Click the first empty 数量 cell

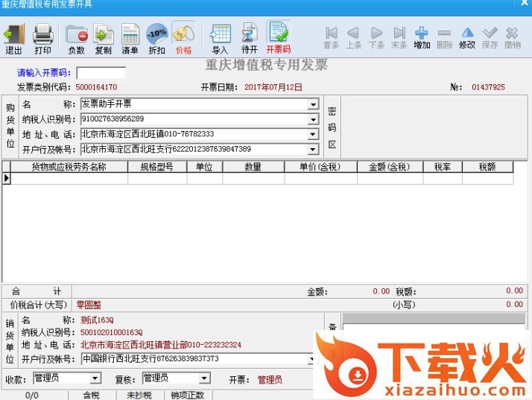point(253,179)
